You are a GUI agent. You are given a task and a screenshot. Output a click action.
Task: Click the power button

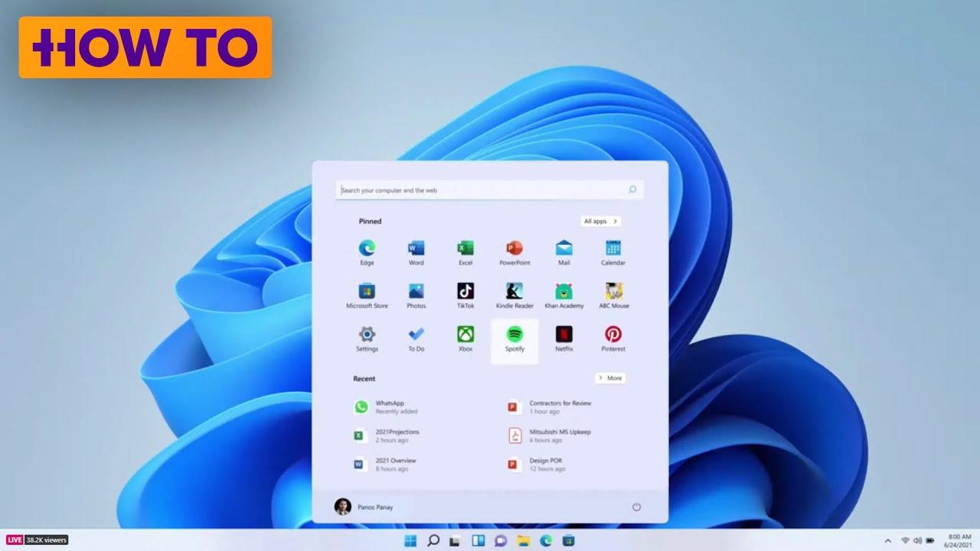(x=636, y=507)
